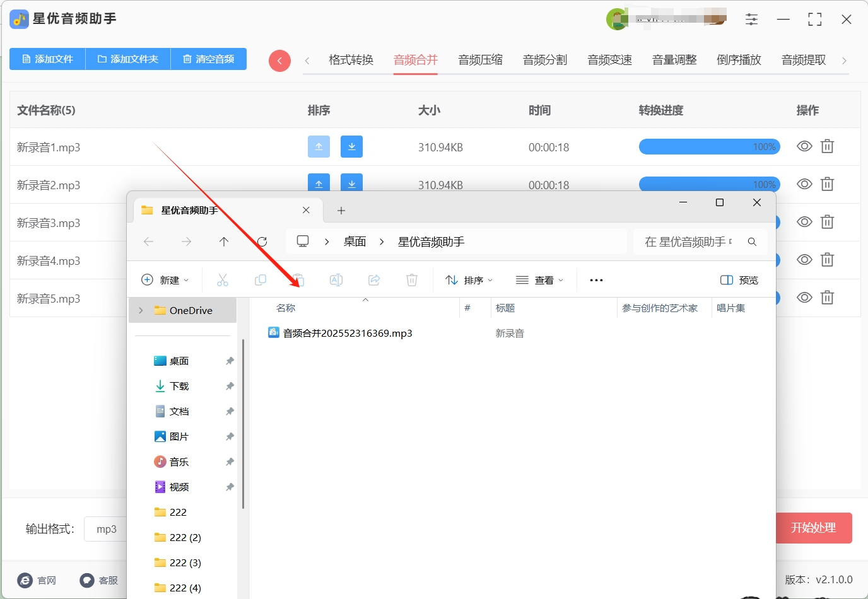The image size is (868, 599).
Task: Delete 新录音3.mp3 with the trash icon
Action: coord(827,222)
